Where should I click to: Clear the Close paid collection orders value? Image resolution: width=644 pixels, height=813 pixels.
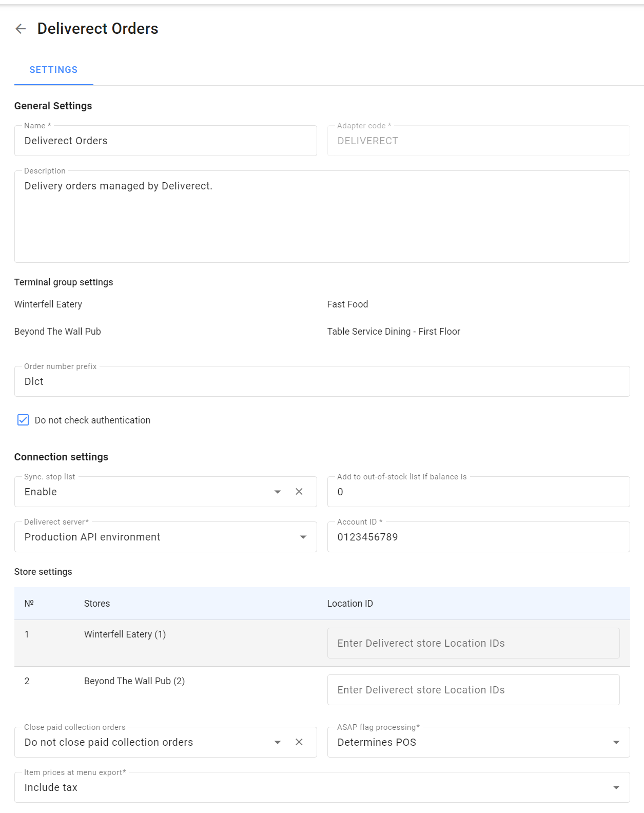point(299,742)
